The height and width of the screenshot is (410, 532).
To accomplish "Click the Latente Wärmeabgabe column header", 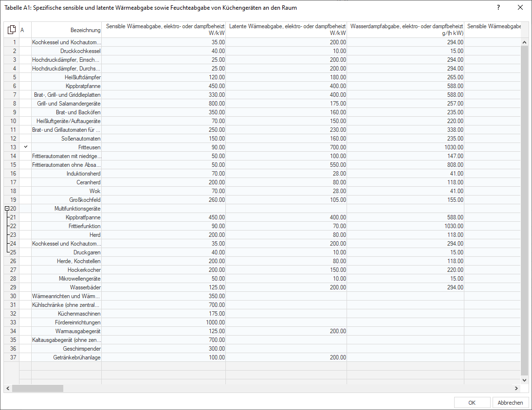I will click(286, 30).
